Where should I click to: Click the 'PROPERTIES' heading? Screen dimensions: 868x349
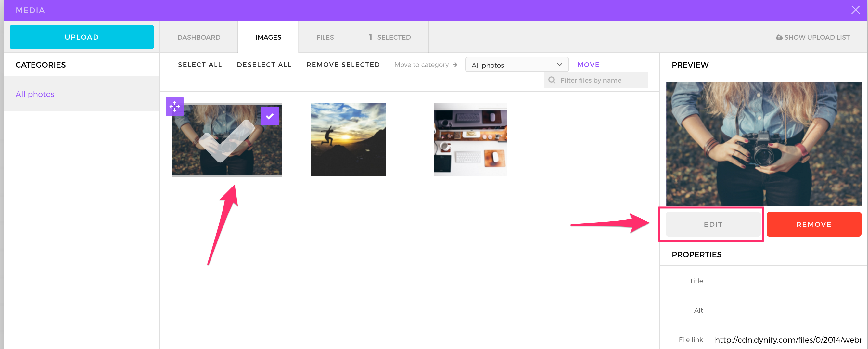click(696, 254)
